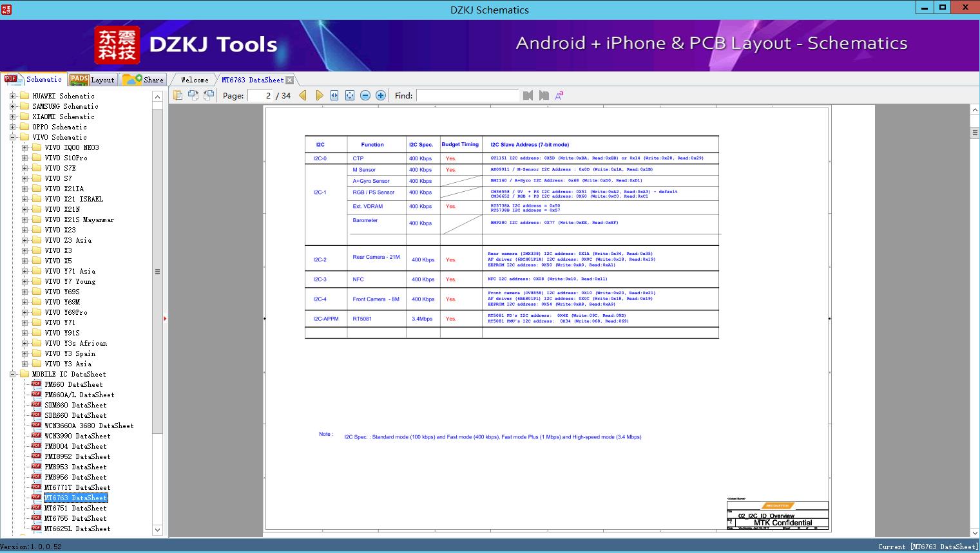Expand the XIAOMI Schematic folder

point(12,117)
